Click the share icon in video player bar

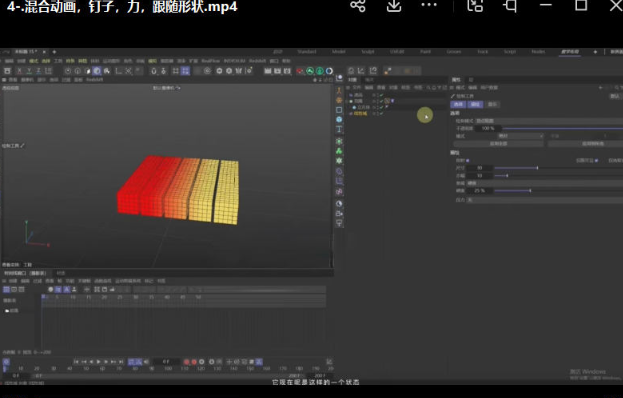358,6
